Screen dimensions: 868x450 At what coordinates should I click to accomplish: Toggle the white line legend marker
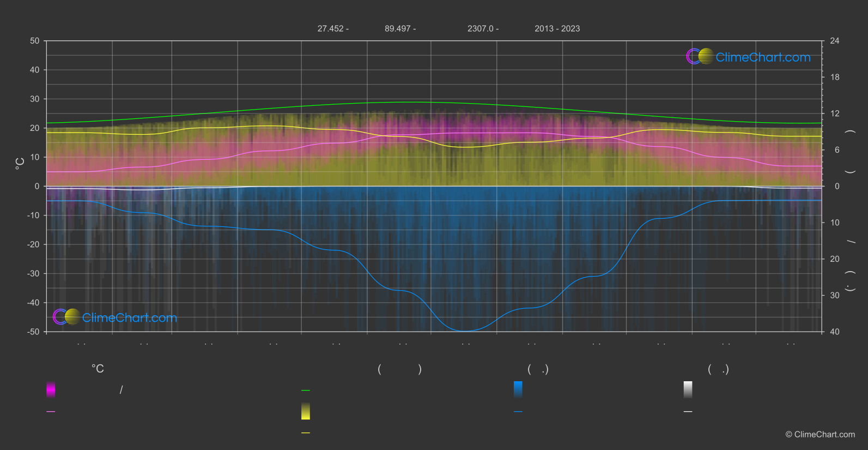pyautogui.click(x=688, y=412)
